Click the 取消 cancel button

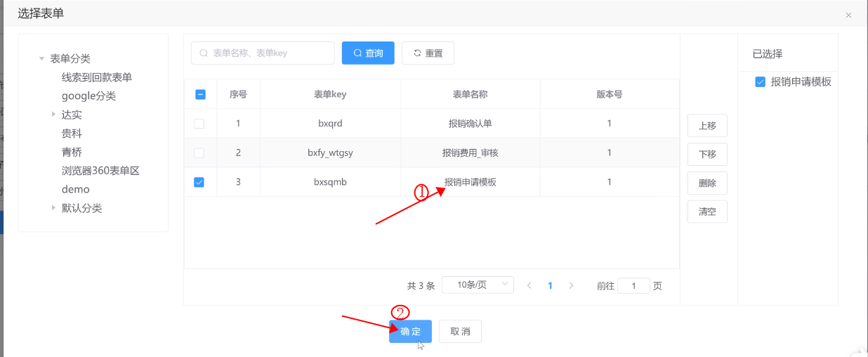tap(461, 332)
